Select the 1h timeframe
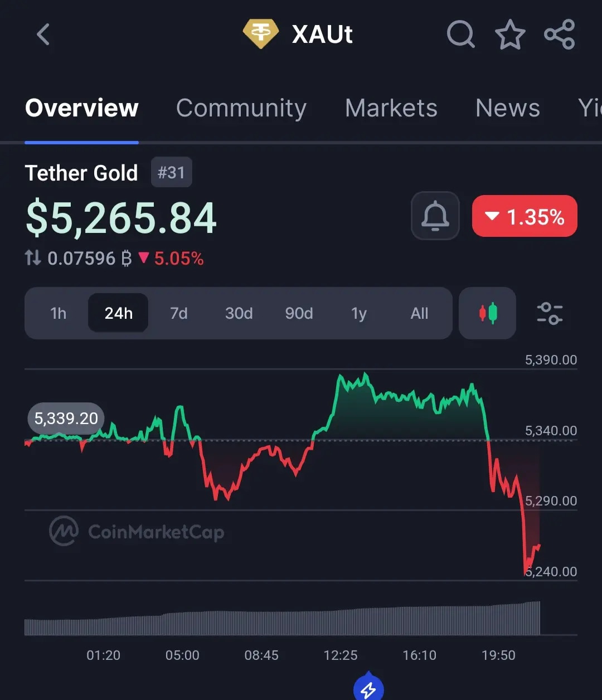This screenshot has height=700, width=602. [x=58, y=313]
